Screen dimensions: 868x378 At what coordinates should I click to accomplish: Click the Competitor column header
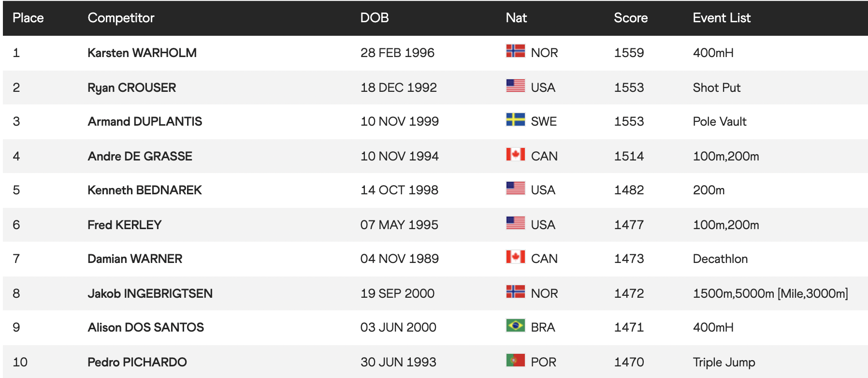[121, 18]
